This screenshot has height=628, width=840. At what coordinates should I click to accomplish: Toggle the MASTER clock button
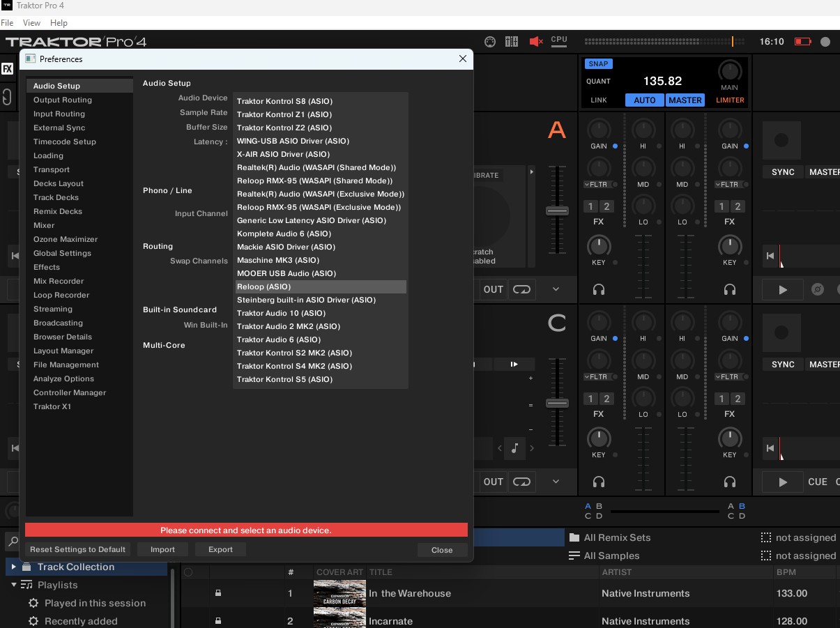pyautogui.click(x=685, y=100)
